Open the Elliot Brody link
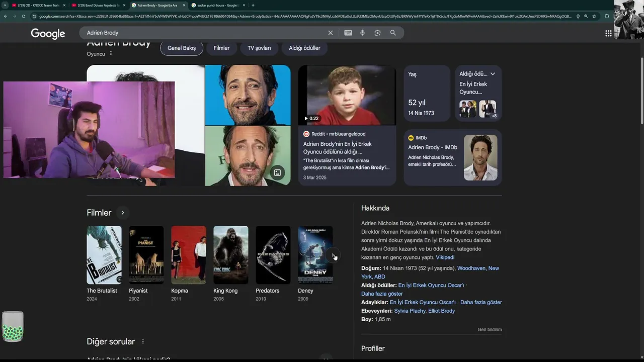The width and height of the screenshot is (644, 362). (x=441, y=311)
